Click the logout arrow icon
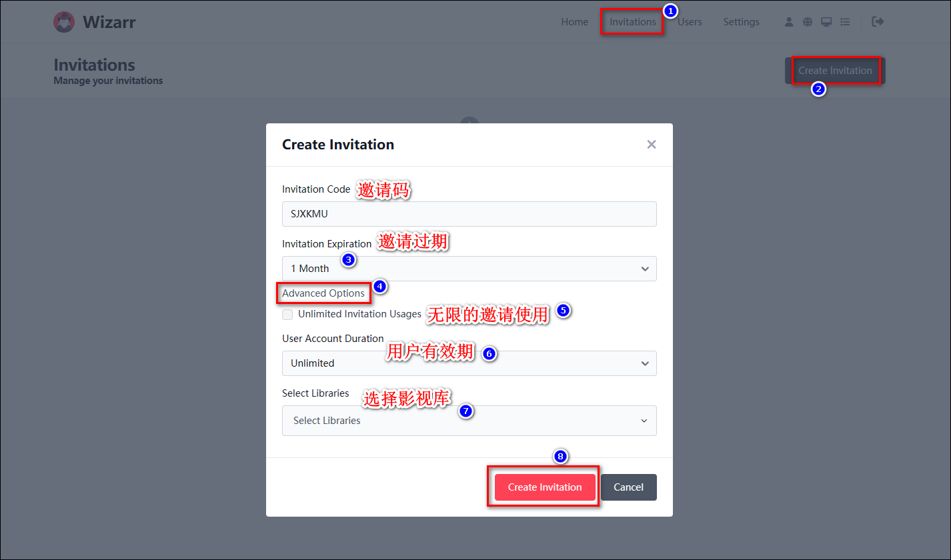This screenshot has width=951, height=560. tap(878, 22)
